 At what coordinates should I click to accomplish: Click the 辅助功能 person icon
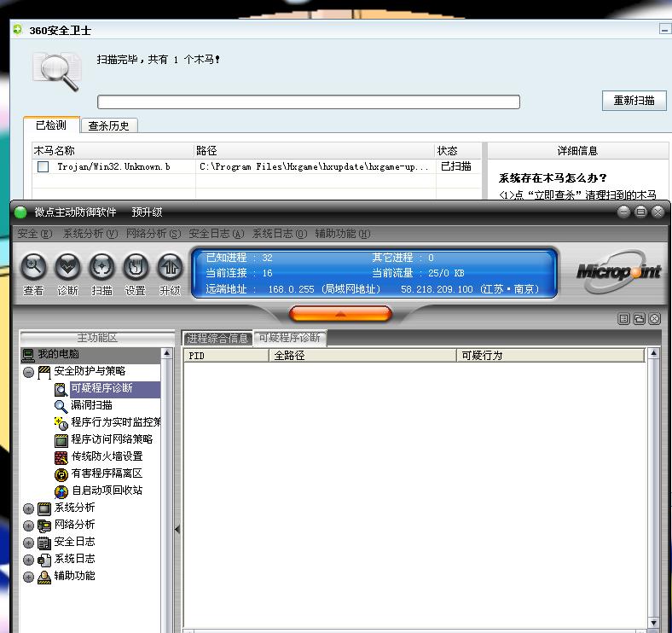[x=44, y=578]
